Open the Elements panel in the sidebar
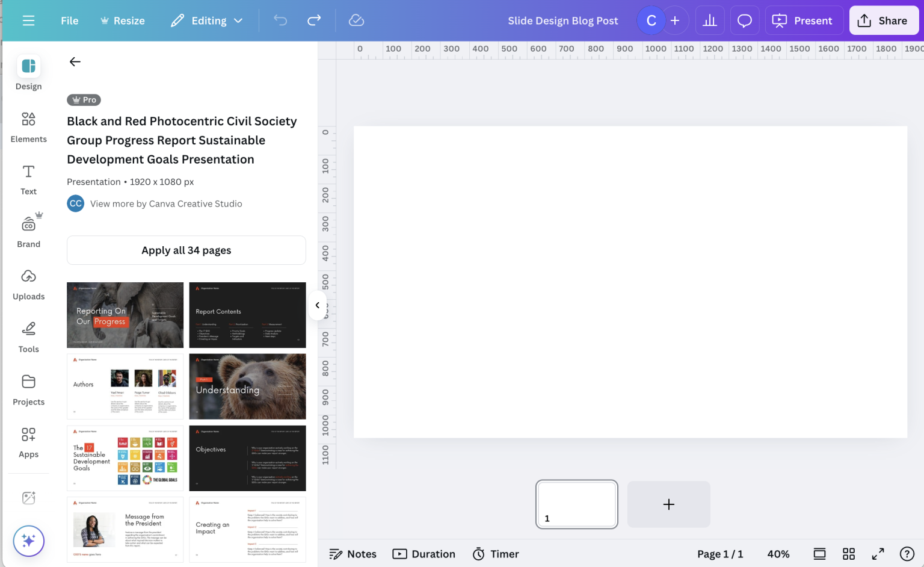 [x=28, y=126]
